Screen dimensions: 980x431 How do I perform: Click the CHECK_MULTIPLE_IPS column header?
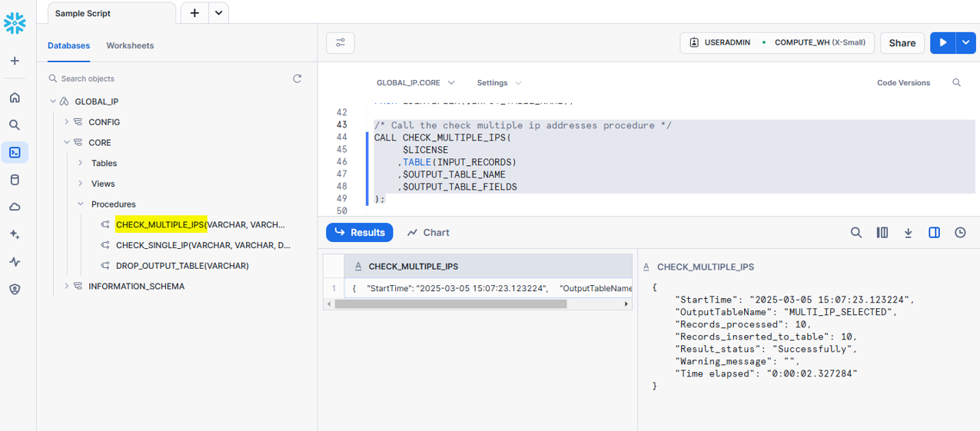pyautogui.click(x=489, y=266)
